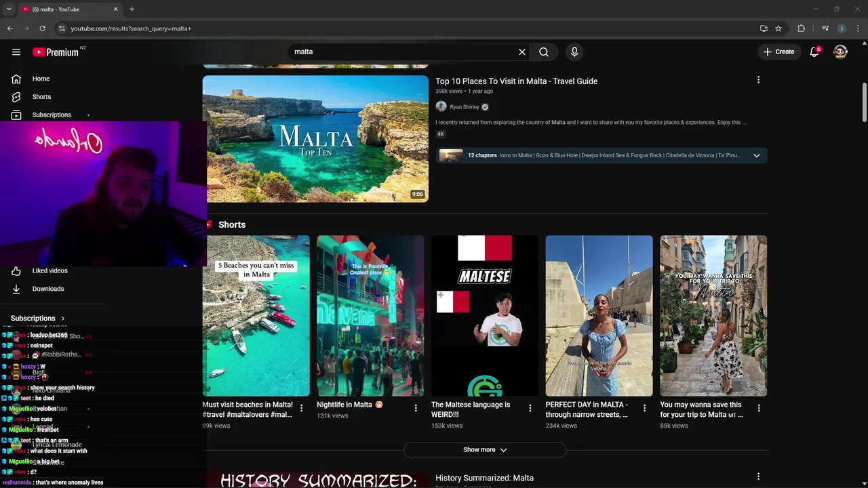Open the account avatar menu
This screenshot has height=488, width=868.
pos(840,52)
